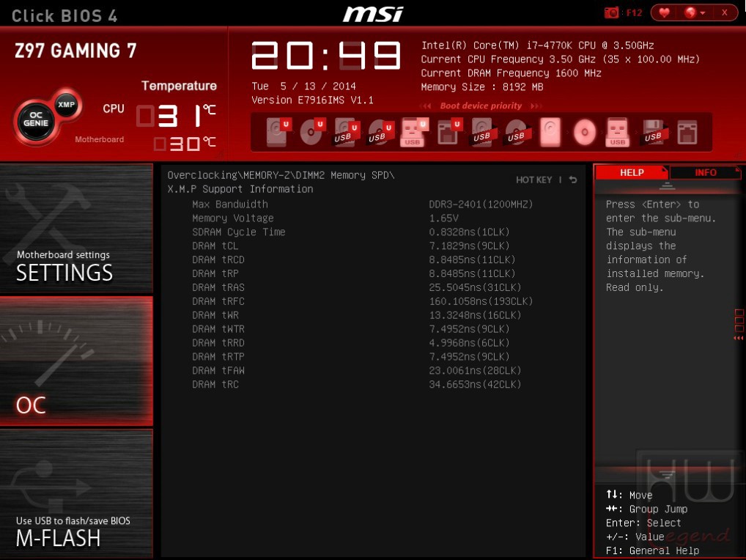Toggle the OC Genie button
Screen dimensions: 746x560
point(36,119)
